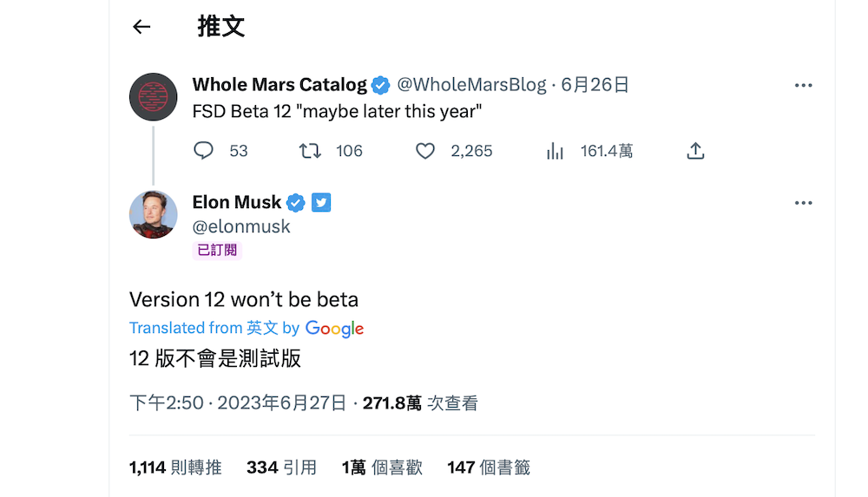The height and width of the screenshot is (497, 868).
Task: Click the share icon on Whole Mars tweet
Action: click(695, 151)
